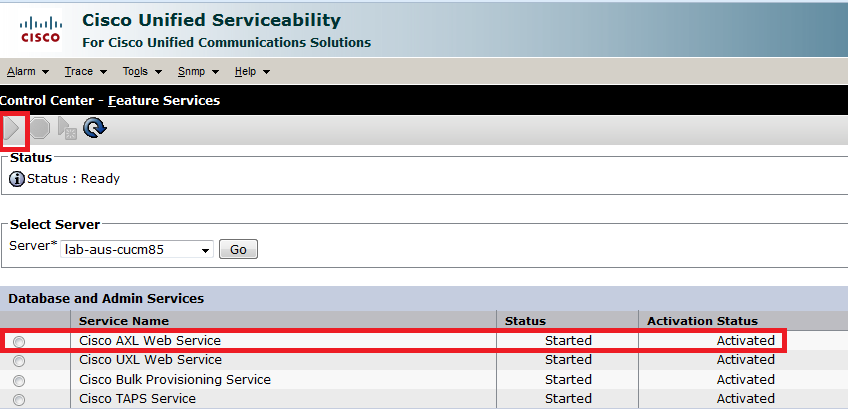Click the Status column header
Viewport: 848px width, 410px height.
(525, 321)
